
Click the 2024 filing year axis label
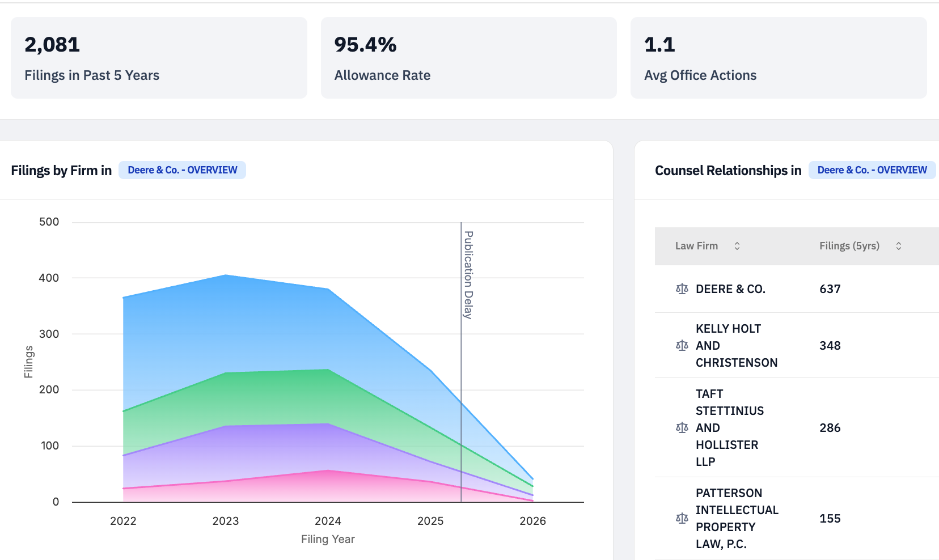(x=328, y=521)
